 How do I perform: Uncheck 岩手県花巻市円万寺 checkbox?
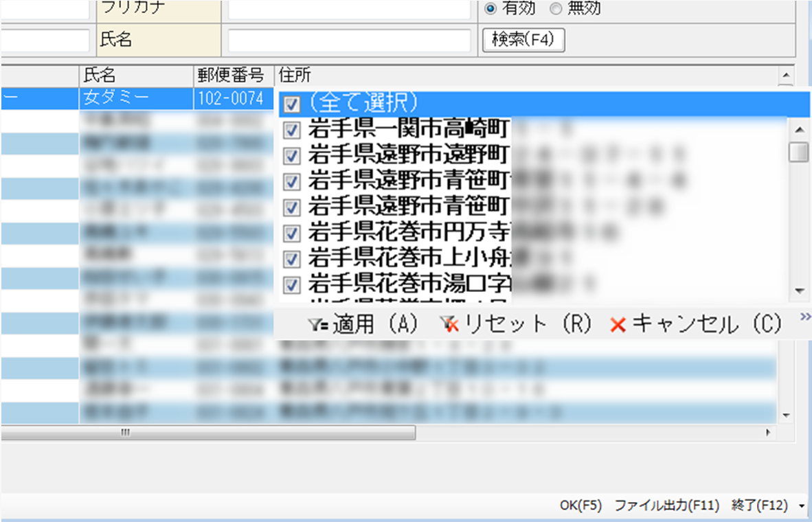293,233
